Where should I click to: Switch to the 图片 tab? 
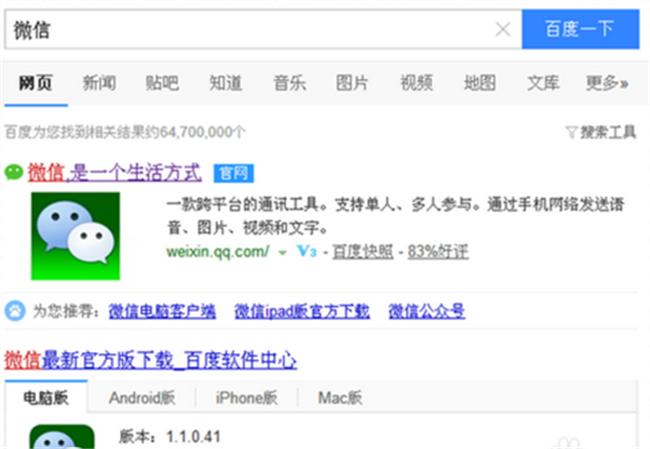(x=352, y=83)
